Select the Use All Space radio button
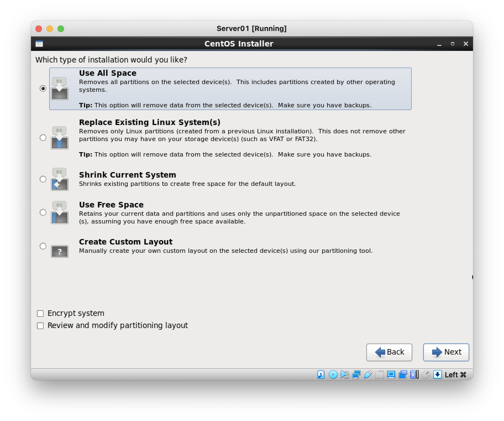The height and width of the screenshot is (421, 504). point(43,89)
